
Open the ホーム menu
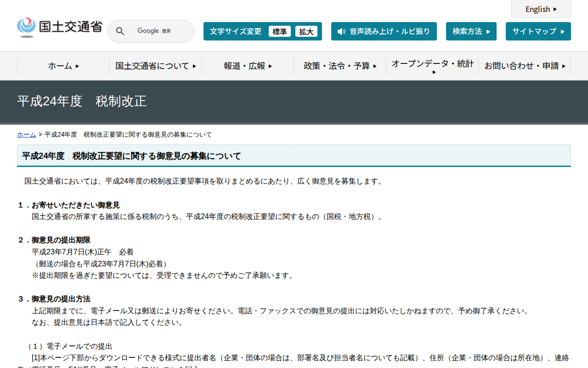click(x=63, y=66)
